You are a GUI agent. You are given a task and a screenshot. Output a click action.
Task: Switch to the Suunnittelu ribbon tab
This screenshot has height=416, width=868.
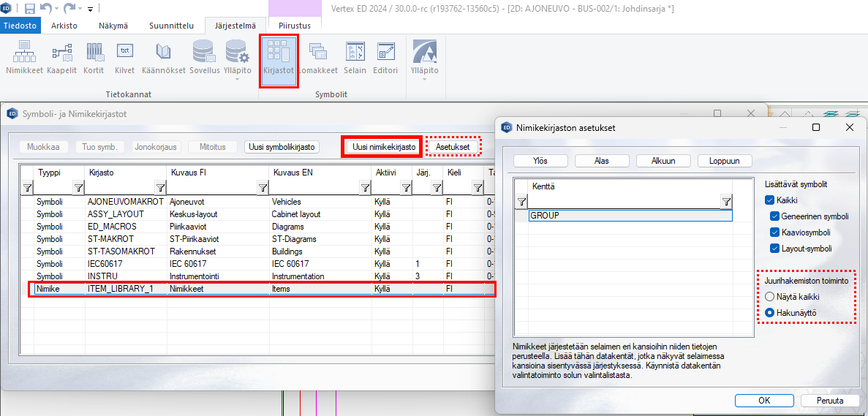173,25
